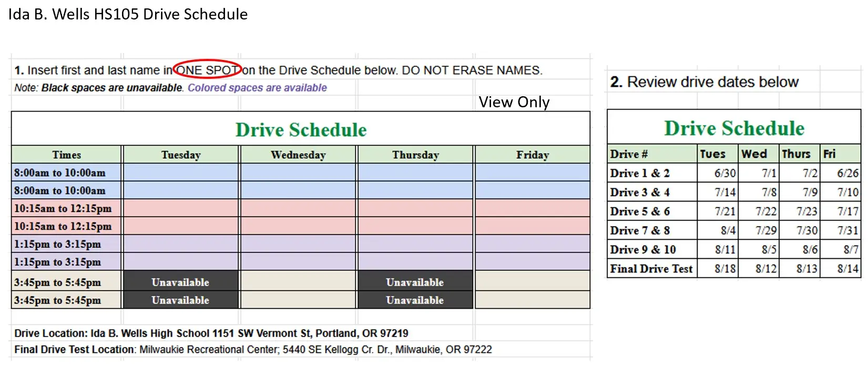Click Wednesday's cell in second 1:15pm row
Image resolution: width=868 pixels, height=366 pixels.
click(298, 262)
